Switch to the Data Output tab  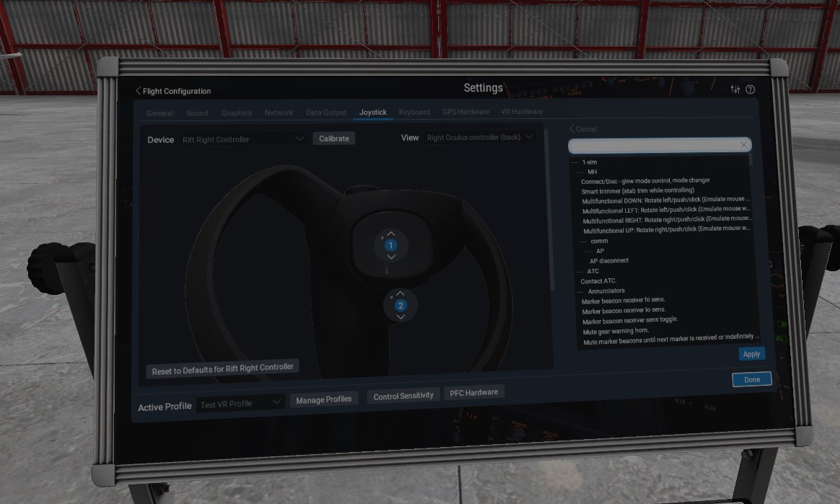pyautogui.click(x=326, y=112)
